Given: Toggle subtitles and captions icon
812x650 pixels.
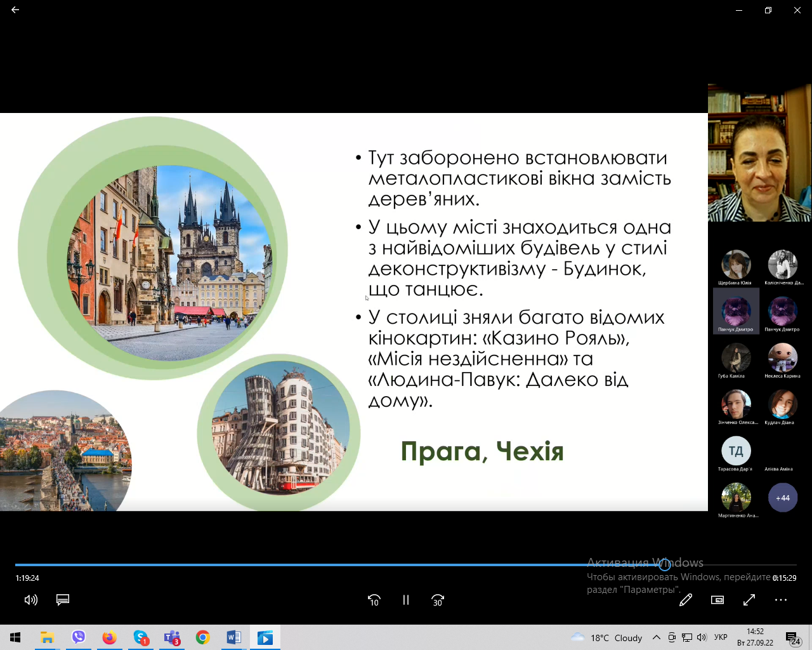Looking at the screenshot, I should point(63,600).
